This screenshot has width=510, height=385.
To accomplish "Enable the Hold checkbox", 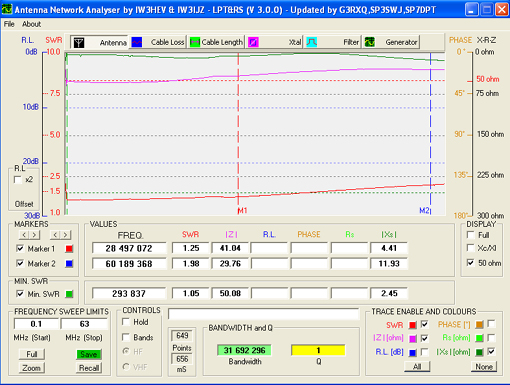I will point(126,322).
